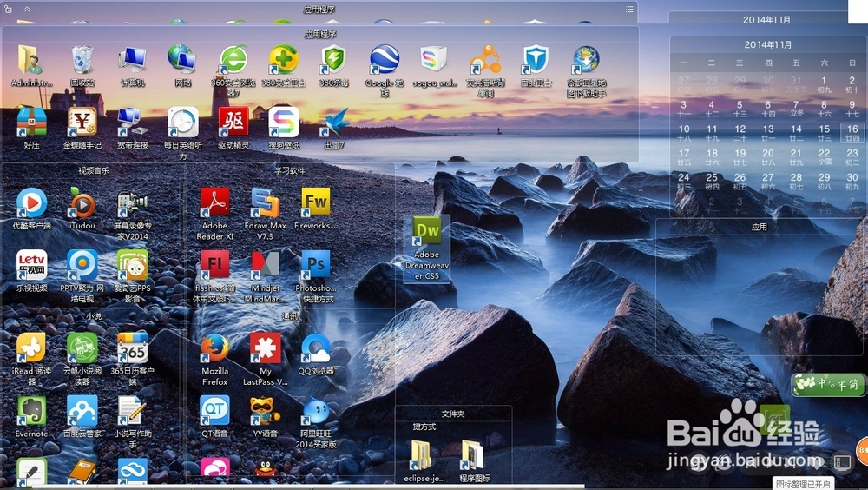The width and height of the screenshot is (868, 490).
Task: Launch My LastPass Vault icon
Action: (265, 348)
